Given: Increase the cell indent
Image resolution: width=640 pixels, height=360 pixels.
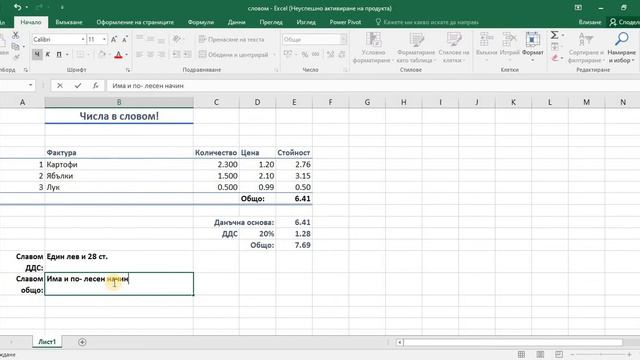Looking at the screenshot, I should pyautogui.click(x=187, y=54).
